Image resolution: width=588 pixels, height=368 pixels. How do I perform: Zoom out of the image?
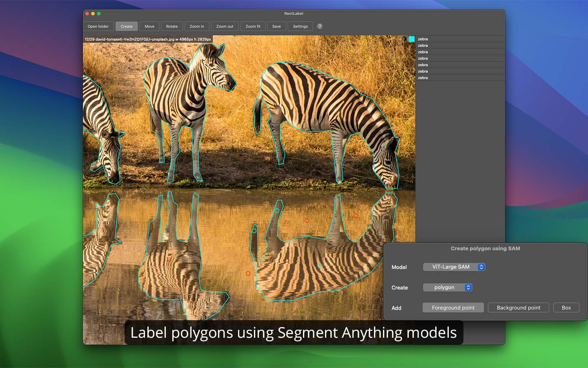pyautogui.click(x=224, y=26)
